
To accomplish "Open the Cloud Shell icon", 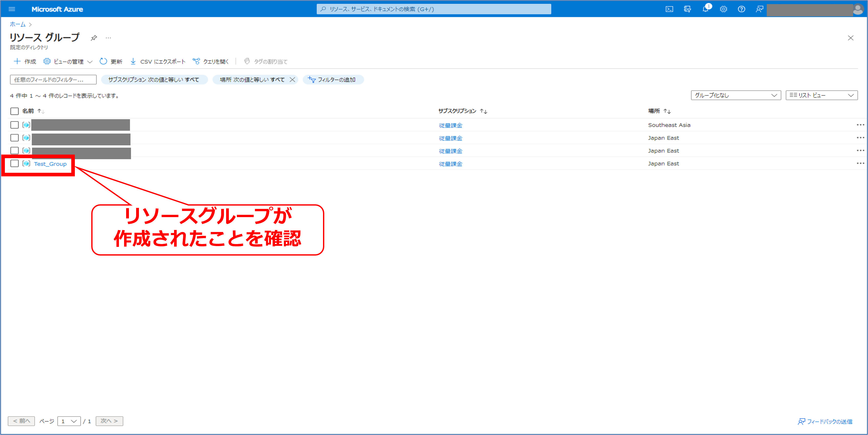I will pyautogui.click(x=669, y=9).
